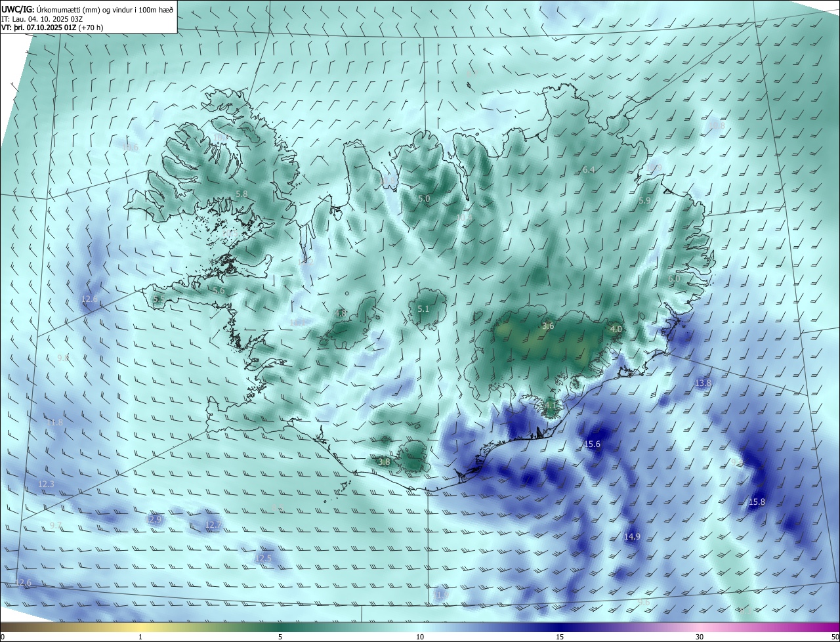Click the '14.9' value label
The image size is (840, 642).
632,537
